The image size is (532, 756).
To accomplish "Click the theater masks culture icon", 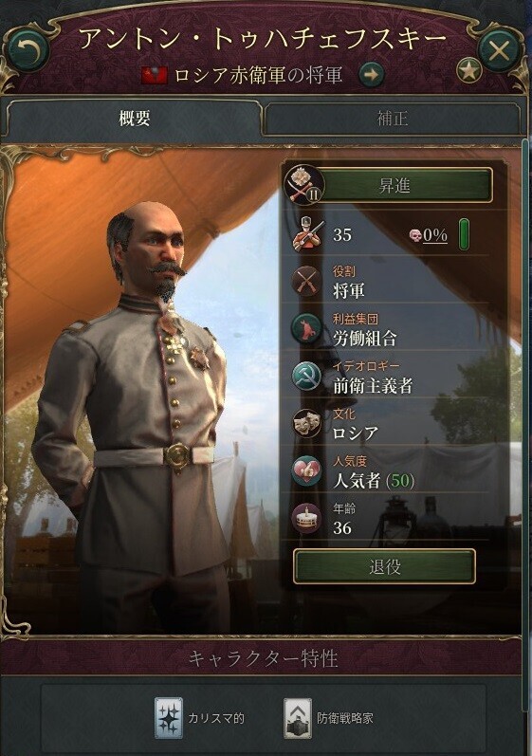I will pos(306,423).
